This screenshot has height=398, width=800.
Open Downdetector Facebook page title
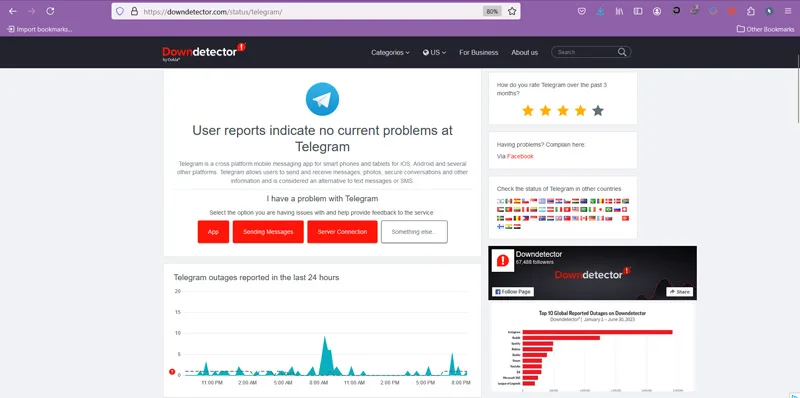coord(539,254)
